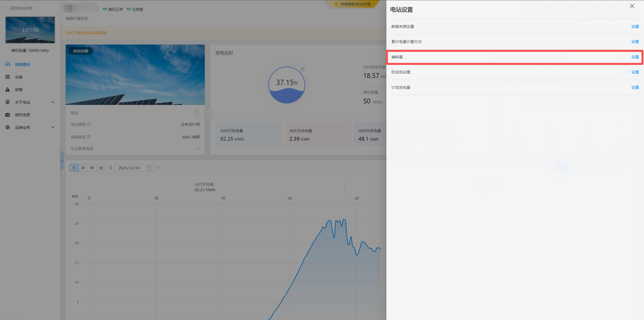Screen dimensions: 644x320
Task: Click the 授权信息 briefcase icon
Action: point(8,115)
